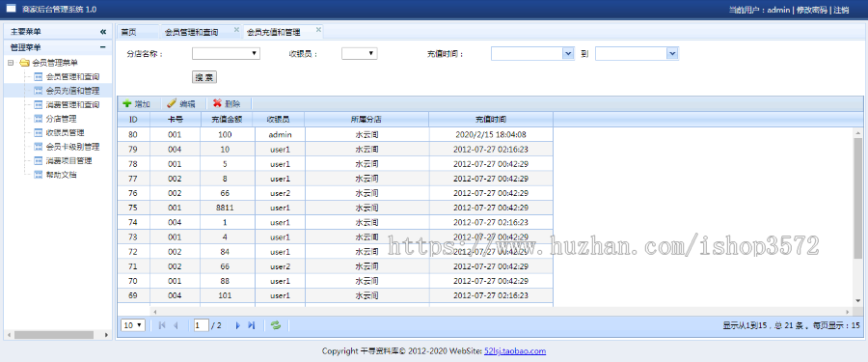Viewport: 868px width, 362px height.
Task: Sort by the 充值金额 column header
Action: (x=226, y=119)
